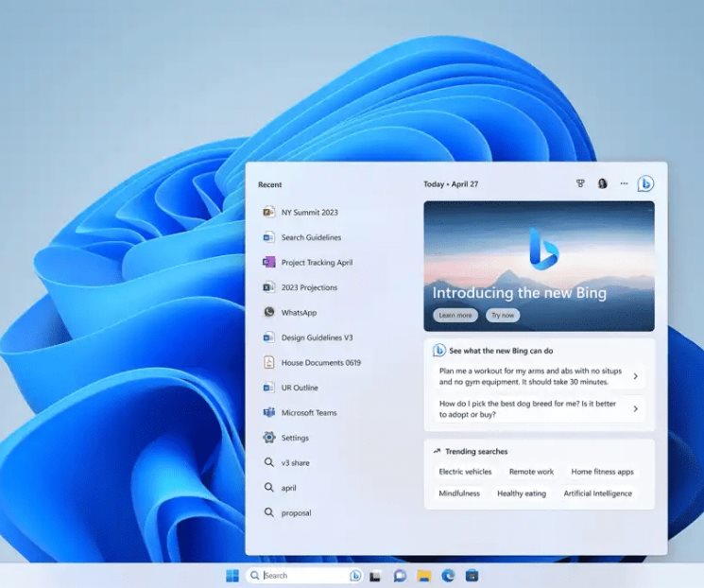Click the search icon beside v3 share
704x588 pixels.
point(268,462)
